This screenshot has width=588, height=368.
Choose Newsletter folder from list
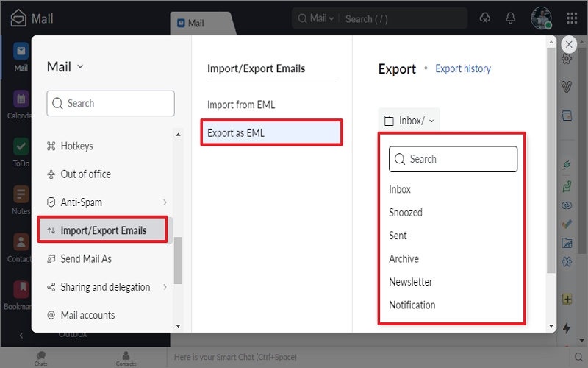click(x=411, y=282)
